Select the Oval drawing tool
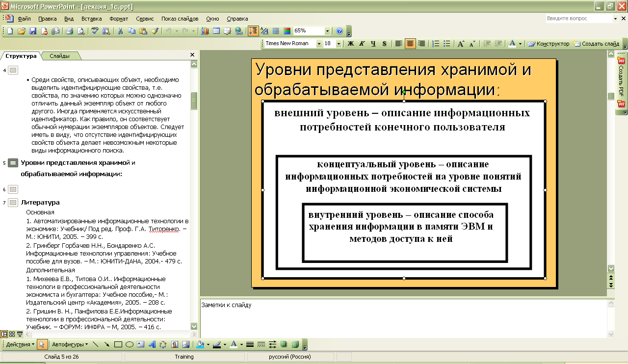The height and width of the screenshot is (364, 628). click(x=130, y=344)
